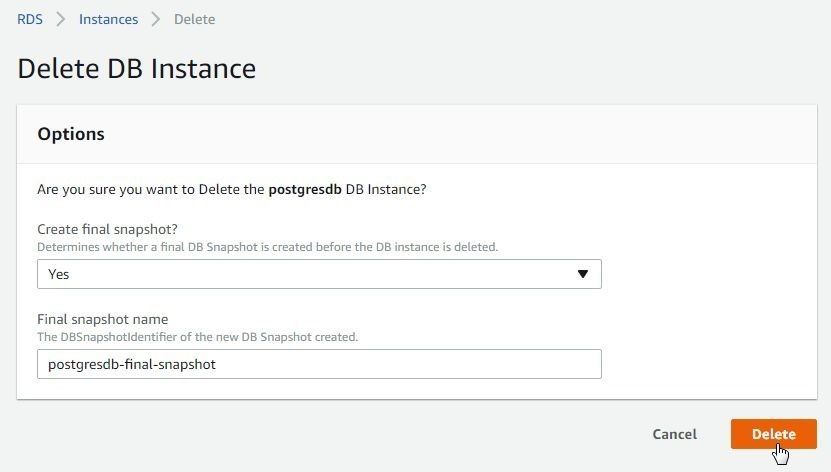
Task: Click the black triangle arrow in the snapshot dropdown
Action: [x=583, y=274]
